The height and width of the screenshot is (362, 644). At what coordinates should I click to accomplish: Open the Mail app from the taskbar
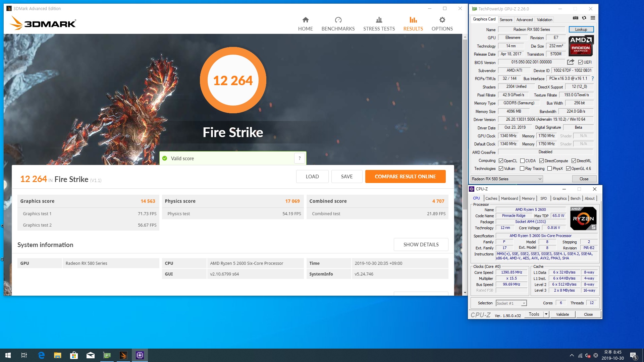[x=91, y=355]
